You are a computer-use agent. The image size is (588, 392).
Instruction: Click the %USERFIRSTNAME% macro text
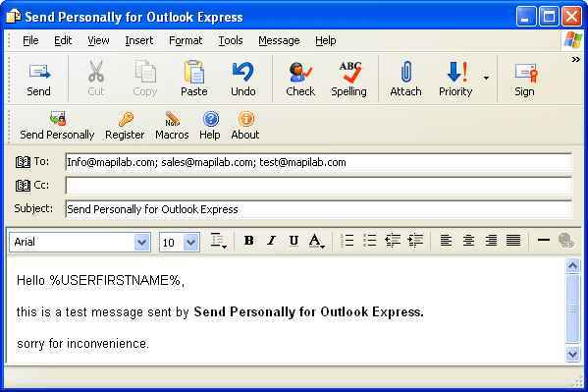115,280
